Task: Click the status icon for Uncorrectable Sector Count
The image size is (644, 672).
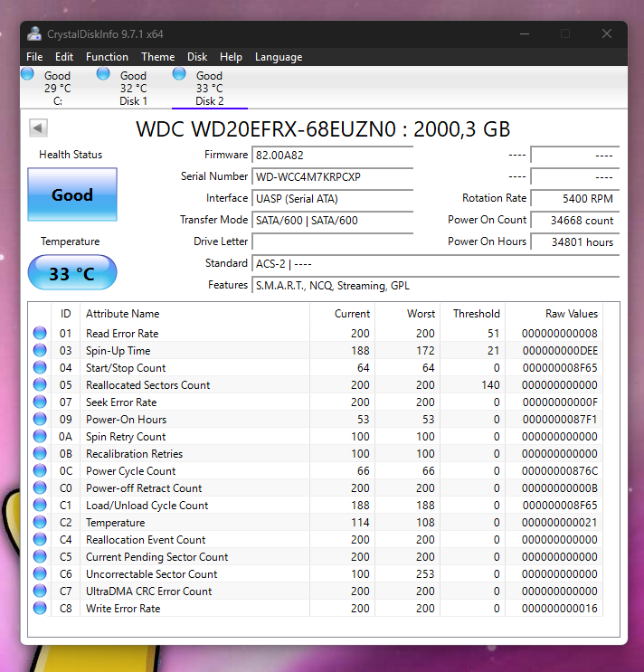Action: coord(40,573)
